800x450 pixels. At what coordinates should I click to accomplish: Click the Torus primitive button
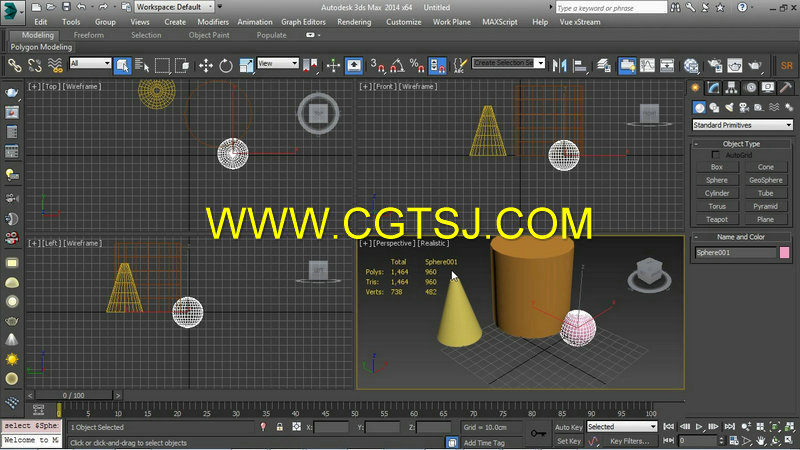click(717, 206)
